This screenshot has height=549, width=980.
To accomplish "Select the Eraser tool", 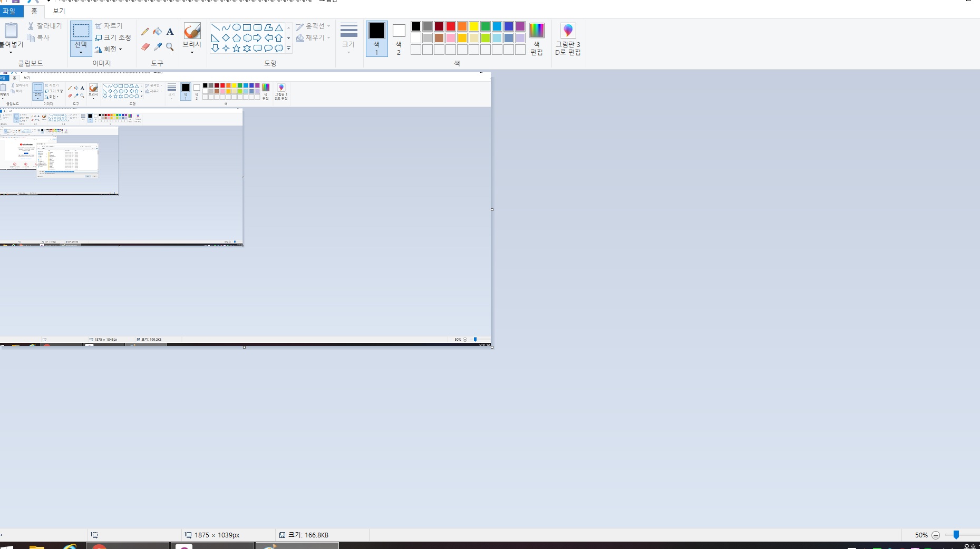I will (x=145, y=47).
